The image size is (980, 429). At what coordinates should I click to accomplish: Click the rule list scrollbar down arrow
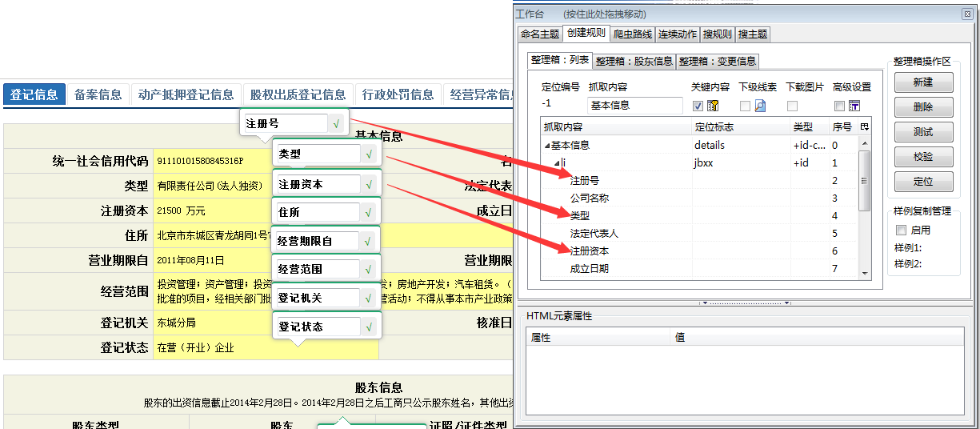click(864, 273)
